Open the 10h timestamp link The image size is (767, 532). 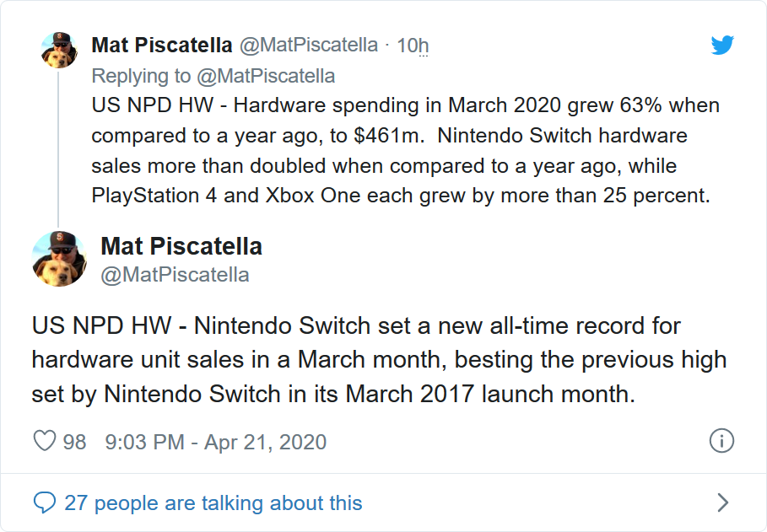[x=413, y=46]
